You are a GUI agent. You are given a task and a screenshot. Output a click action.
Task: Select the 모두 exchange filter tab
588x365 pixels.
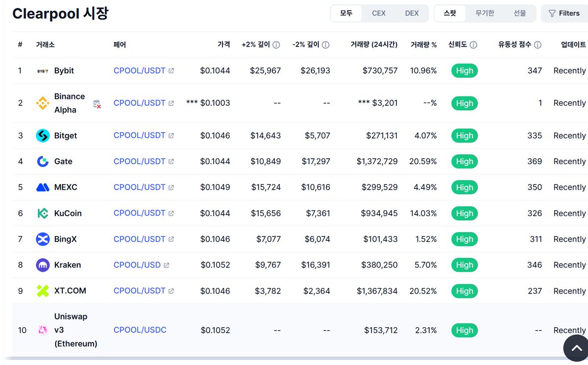[x=346, y=13]
